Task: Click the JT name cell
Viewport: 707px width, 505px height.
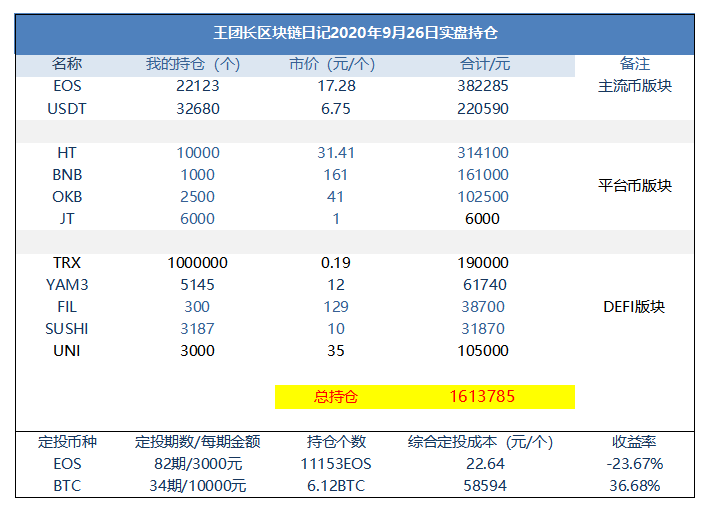Action: (x=67, y=219)
